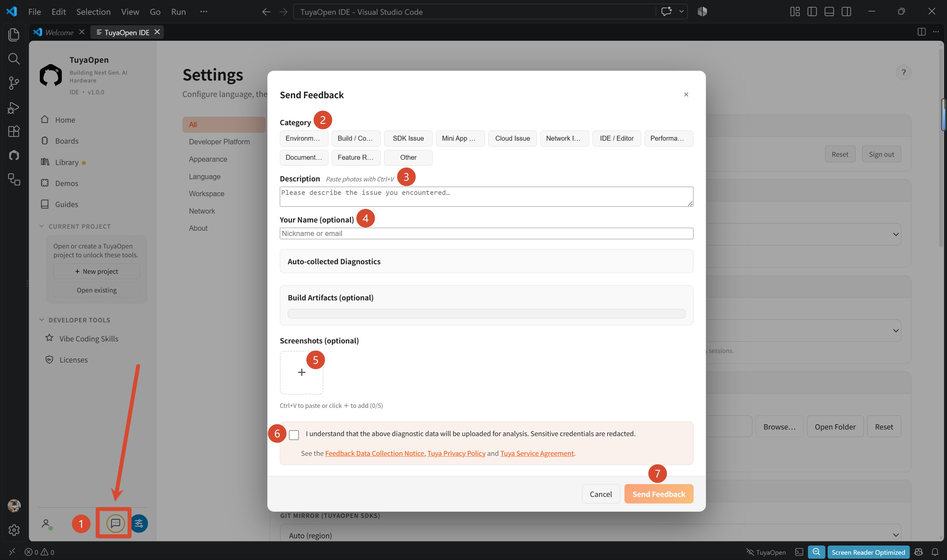The height and width of the screenshot is (560, 947).
Task: Click Customize Layout icon in title bar
Action: [x=794, y=12]
